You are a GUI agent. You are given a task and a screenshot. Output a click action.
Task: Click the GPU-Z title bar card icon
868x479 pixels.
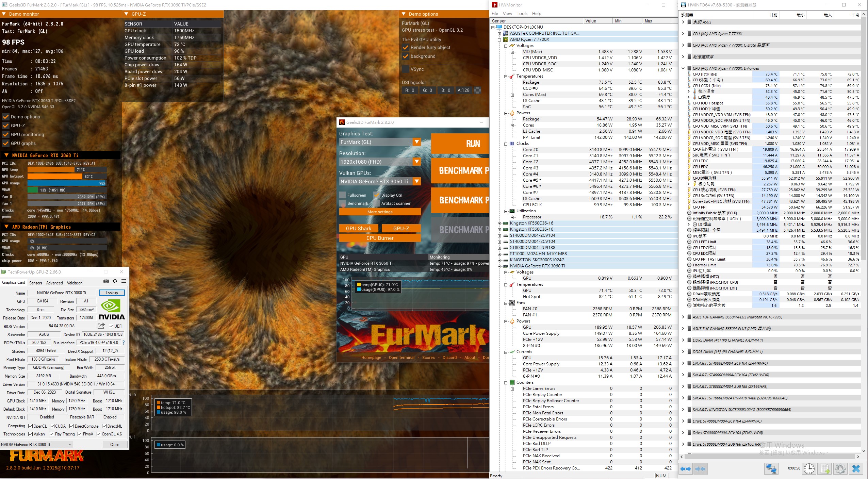(4, 272)
